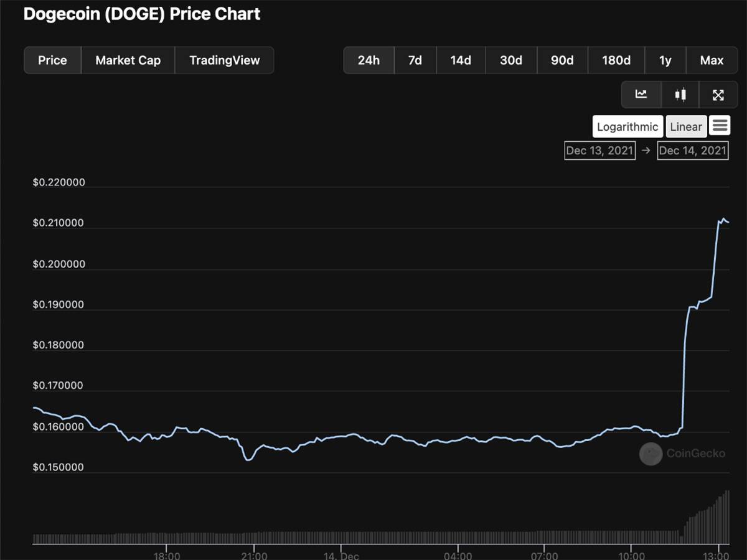Select the 180d timeframe

click(x=615, y=60)
